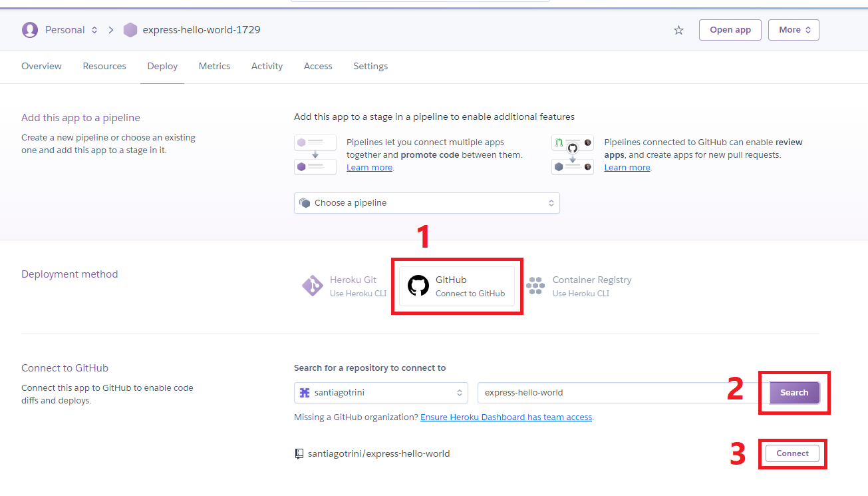This screenshot has width=868, height=496.
Task: Connect the santiagotrini/express-hello-world repository
Action: pos(792,453)
